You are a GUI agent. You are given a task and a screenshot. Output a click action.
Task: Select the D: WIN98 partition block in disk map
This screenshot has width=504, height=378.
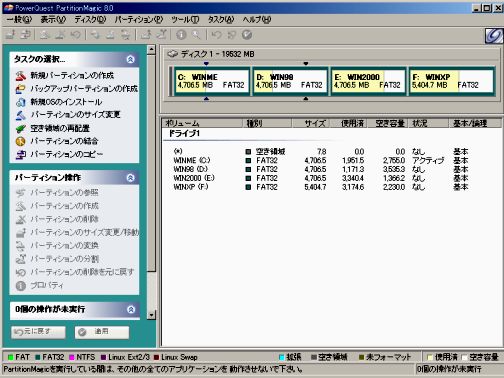pos(290,81)
